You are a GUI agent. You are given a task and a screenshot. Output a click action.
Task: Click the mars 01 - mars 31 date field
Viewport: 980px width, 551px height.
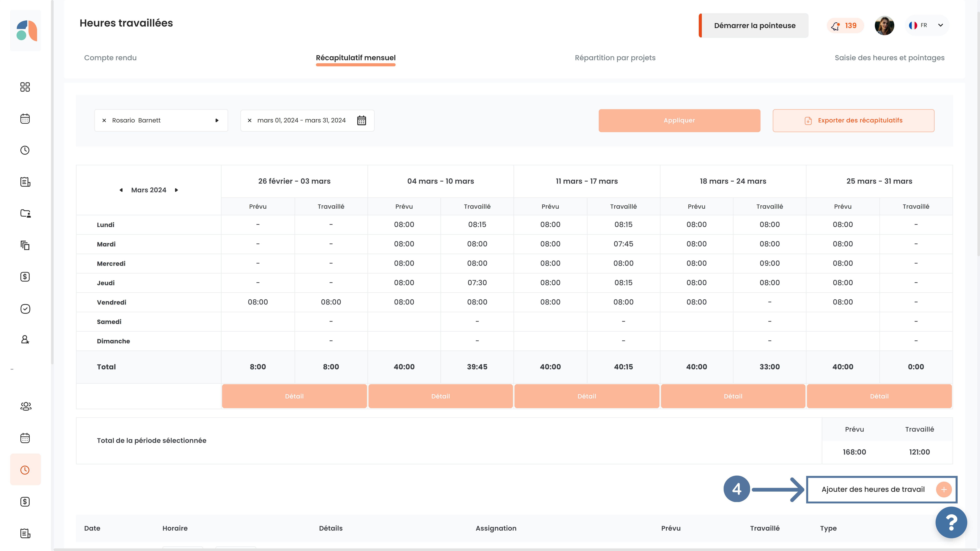coord(307,120)
